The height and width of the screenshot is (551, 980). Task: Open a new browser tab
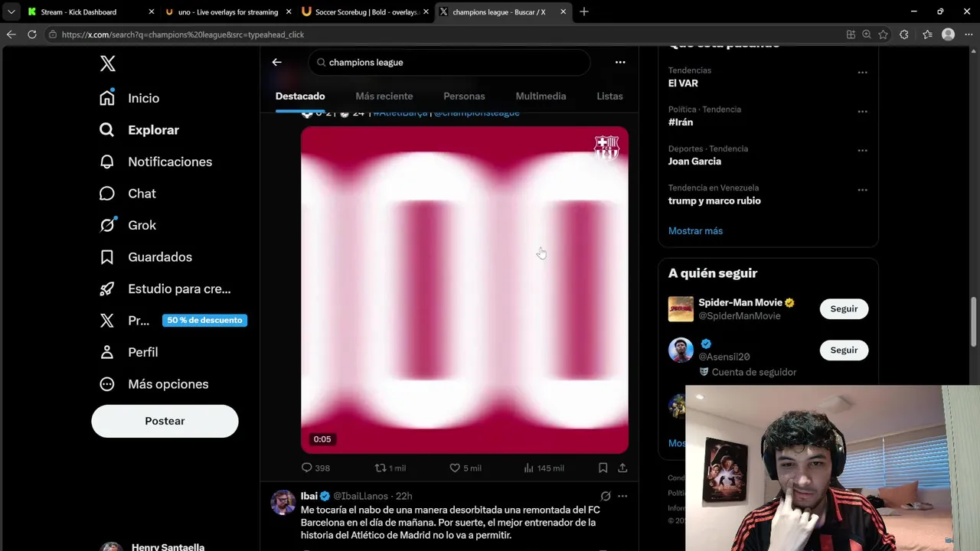pos(584,11)
